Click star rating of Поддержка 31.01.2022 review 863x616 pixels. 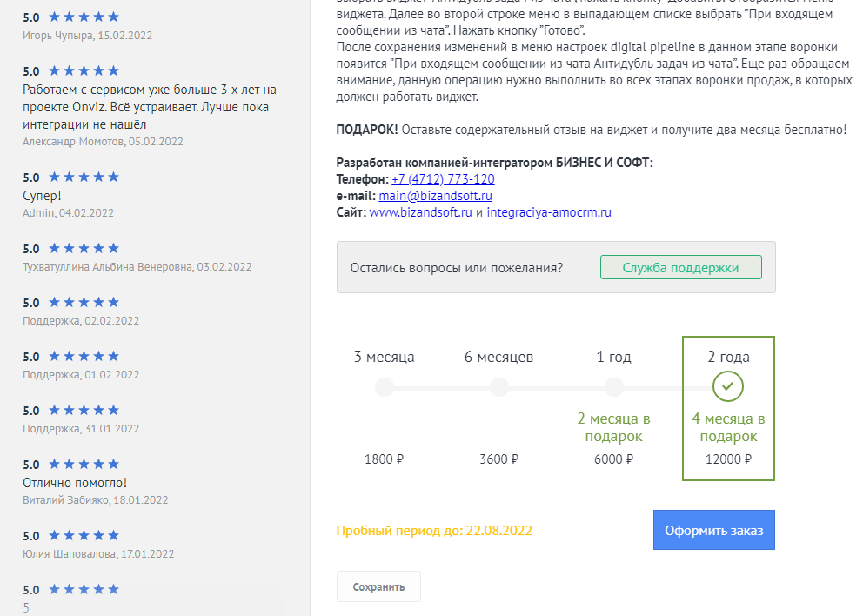[84, 410]
